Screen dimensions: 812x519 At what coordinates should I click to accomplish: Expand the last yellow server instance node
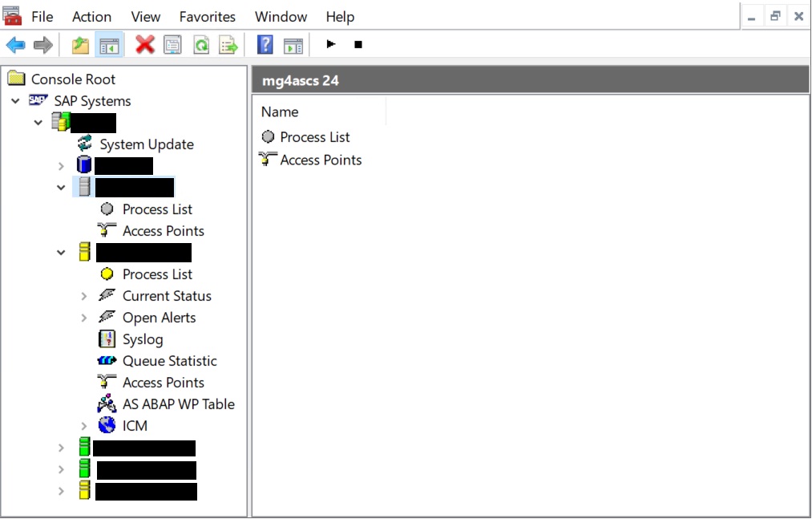pos(61,492)
